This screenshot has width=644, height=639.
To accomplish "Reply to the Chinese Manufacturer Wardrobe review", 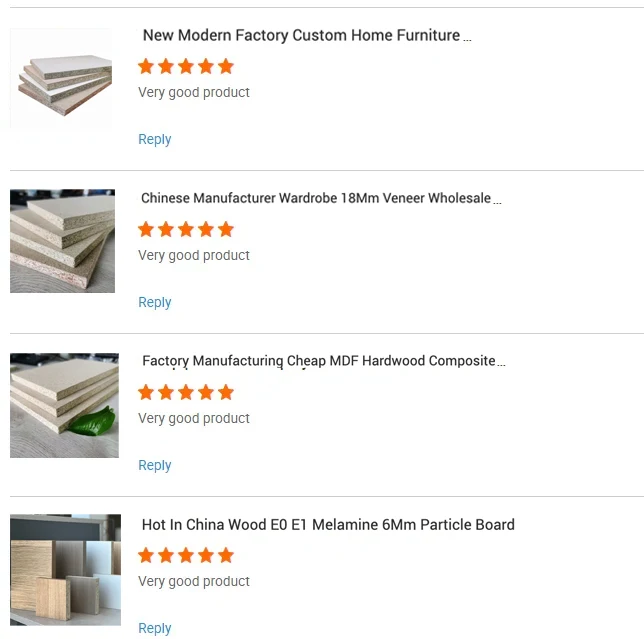I will click(x=155, y=302).
